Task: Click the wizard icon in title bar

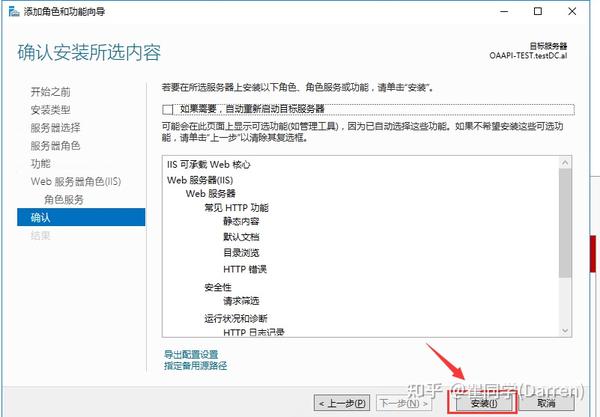Action: tap(14, 11)
